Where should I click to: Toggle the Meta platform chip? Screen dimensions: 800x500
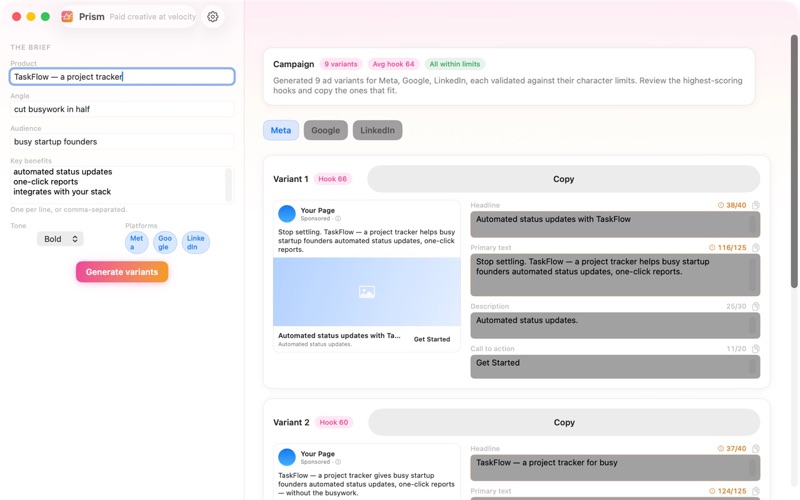[136, 242]
